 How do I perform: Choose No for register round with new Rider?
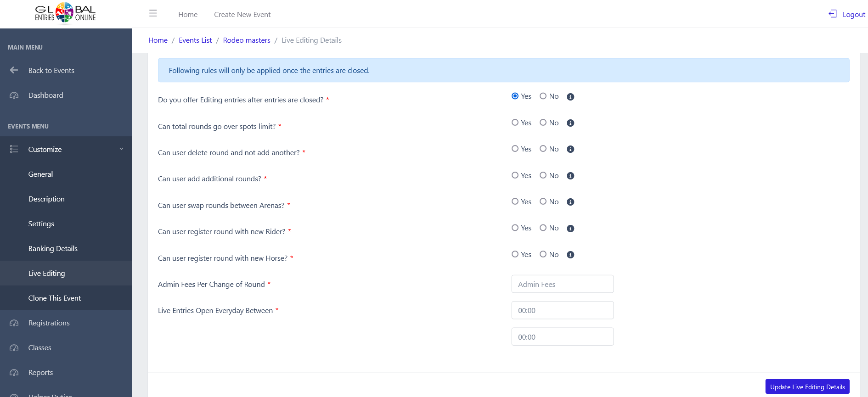click(x=543, y=228)
